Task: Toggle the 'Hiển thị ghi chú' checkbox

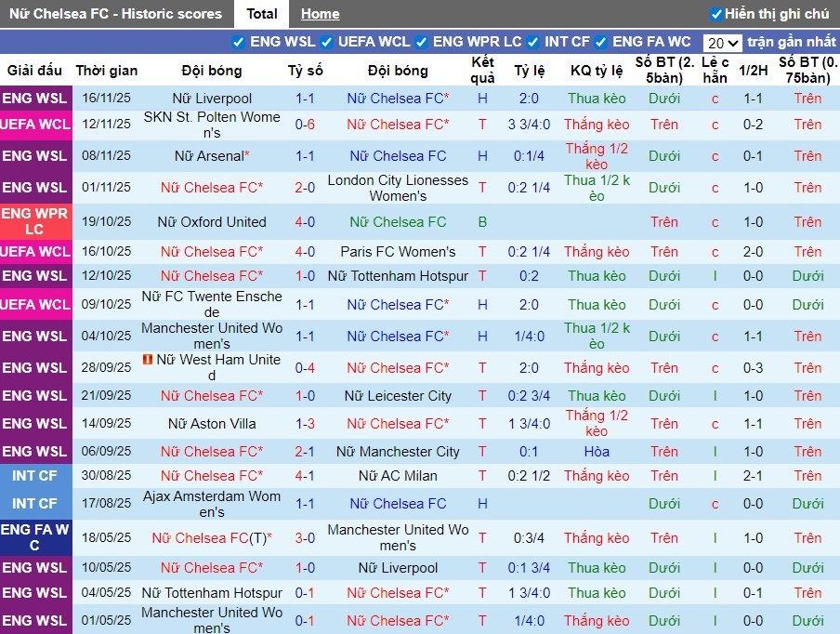Action: pos(715,14)
